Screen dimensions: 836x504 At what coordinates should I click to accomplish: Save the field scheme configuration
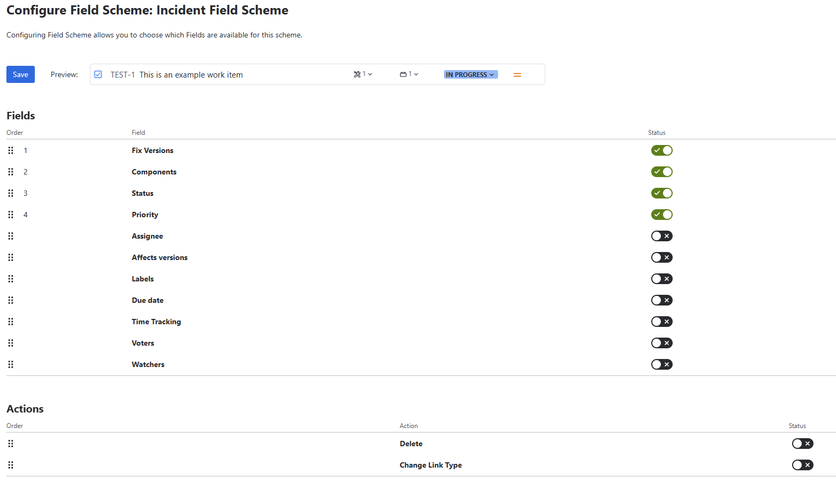[20, 74]
